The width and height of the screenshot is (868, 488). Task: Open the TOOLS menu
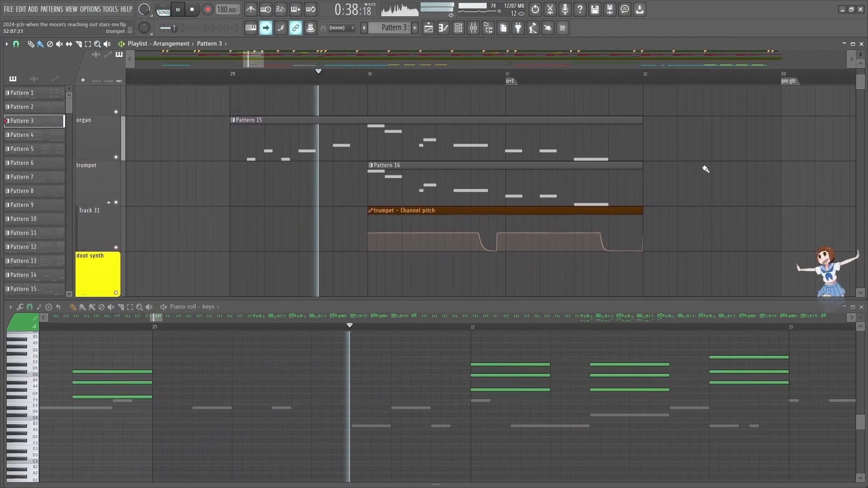110,9
